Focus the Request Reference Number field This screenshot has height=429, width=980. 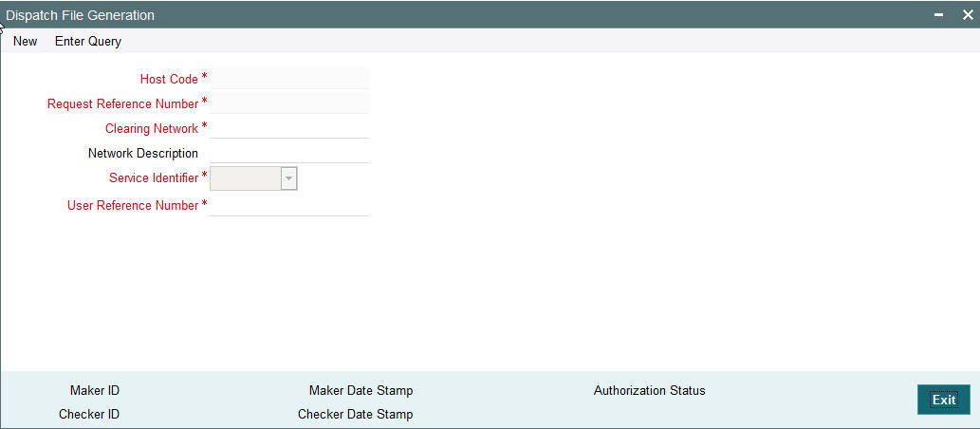coord(289,103)
